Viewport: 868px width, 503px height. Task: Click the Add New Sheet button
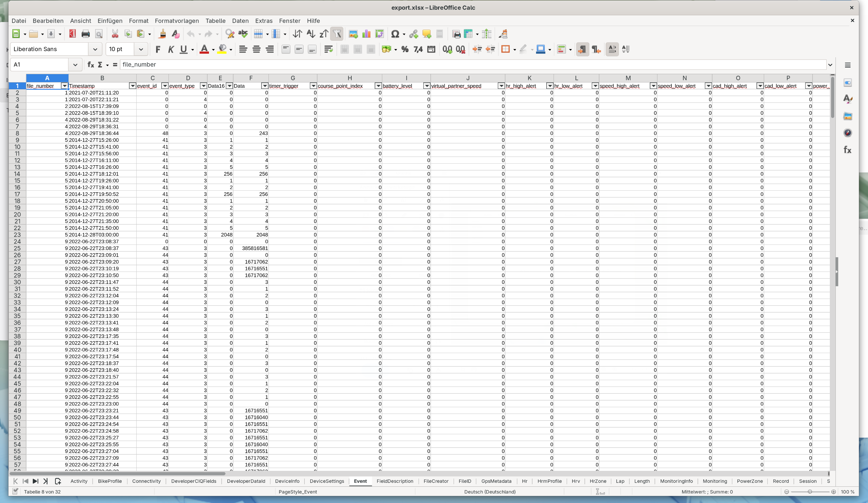[58, 481]
